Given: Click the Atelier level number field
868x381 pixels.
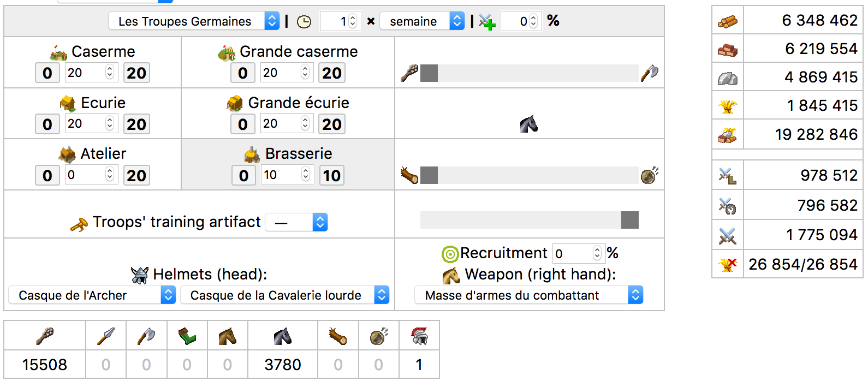Looking at the screenshot, I should (x=91, y=175).
